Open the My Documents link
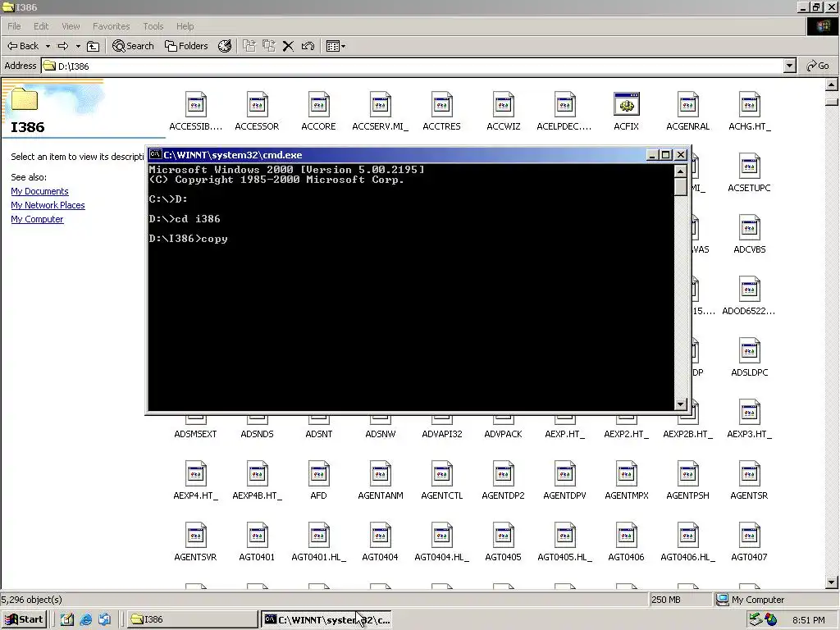Image resolution: width=840 pixels, height=630 pixels. click(x=39, y=191)
